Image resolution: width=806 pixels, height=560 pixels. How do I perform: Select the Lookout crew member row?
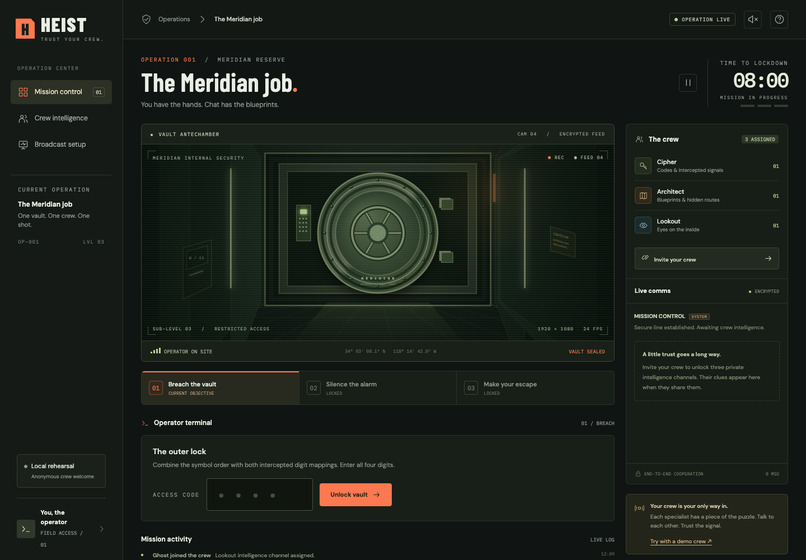(707, 225)
